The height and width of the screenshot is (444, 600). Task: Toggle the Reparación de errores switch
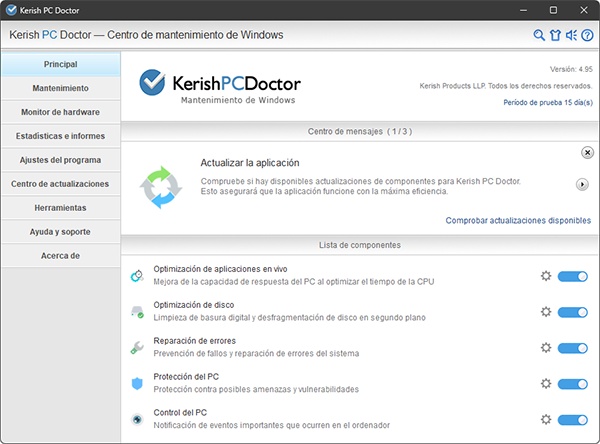coord(573,348)
